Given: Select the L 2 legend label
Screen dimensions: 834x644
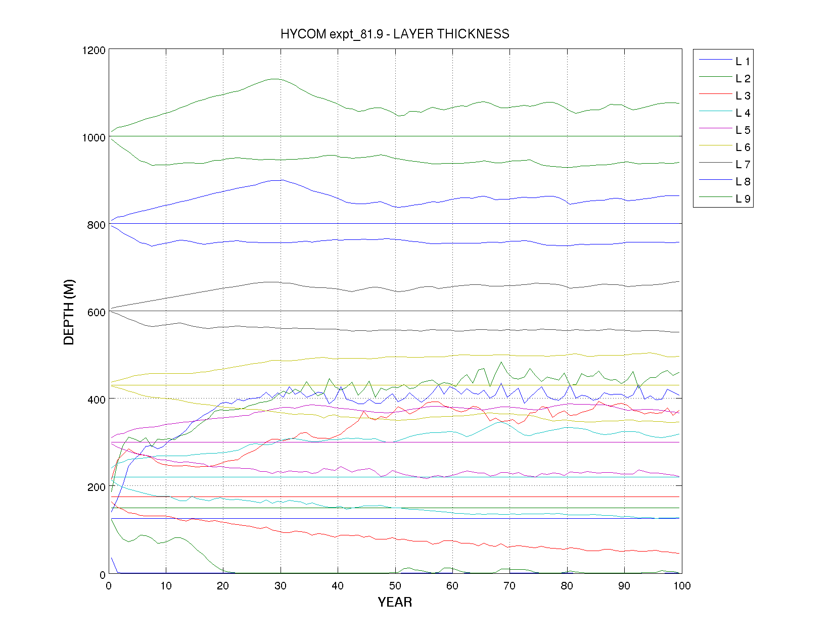Looking at the screenshot, I should tap(743, 79).
